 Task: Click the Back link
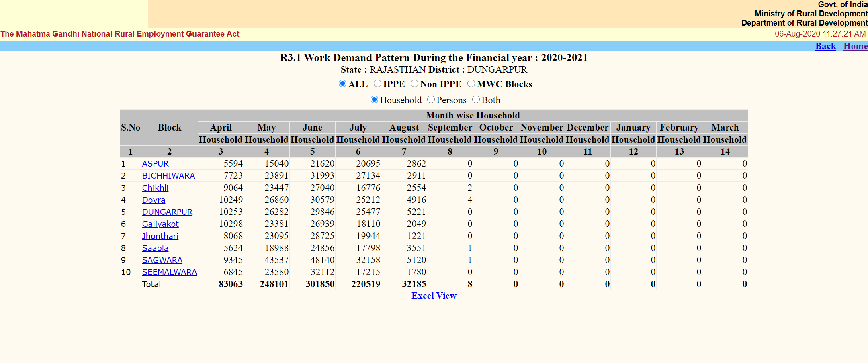825,46
